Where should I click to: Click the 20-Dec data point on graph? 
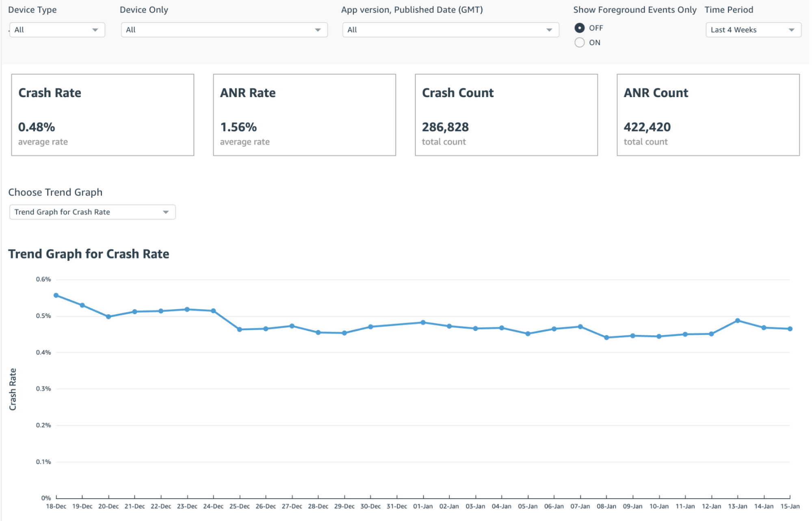[108, 317]
